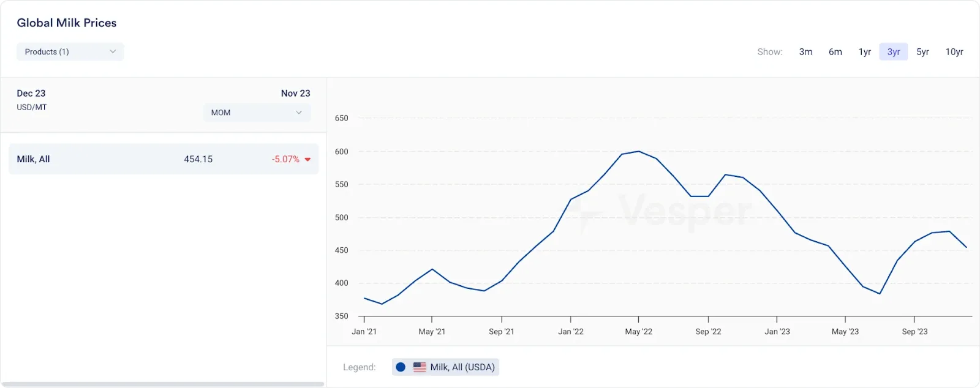This screenshot has height=388, width=980.
Task: Click the horizontal scrollbar under product list
Action: point(164,384)
